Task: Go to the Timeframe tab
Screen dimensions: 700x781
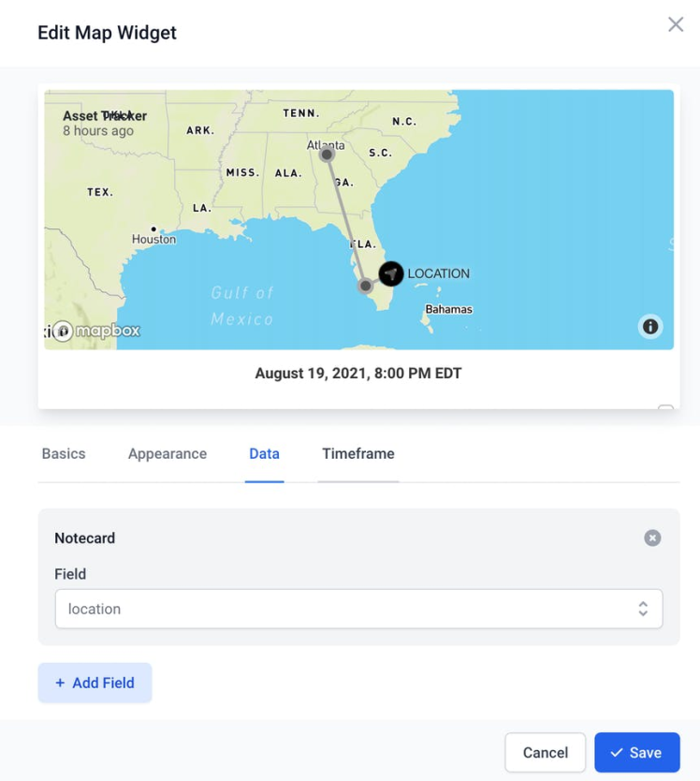Action: point(358,453)
